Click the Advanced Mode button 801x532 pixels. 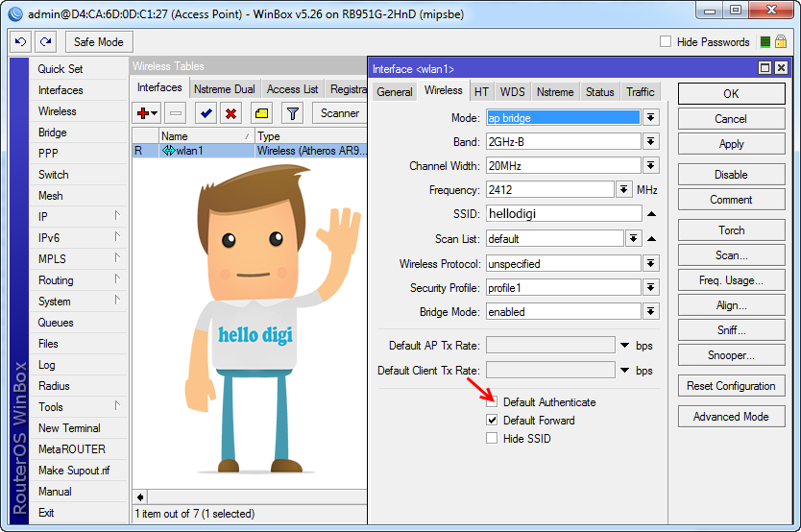[731, 417]
